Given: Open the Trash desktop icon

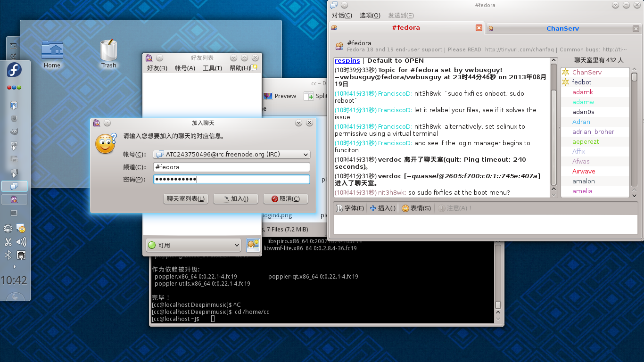Looking at the screenshot, I should (x=108, y=54).
